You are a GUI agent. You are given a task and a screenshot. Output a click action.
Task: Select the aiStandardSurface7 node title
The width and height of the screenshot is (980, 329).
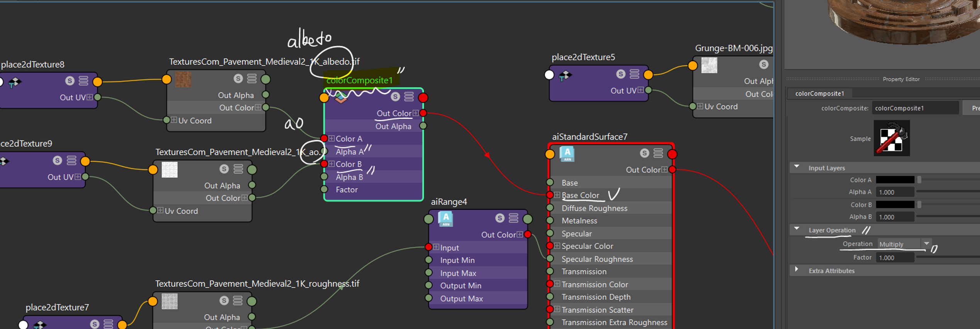pos(590,137)
